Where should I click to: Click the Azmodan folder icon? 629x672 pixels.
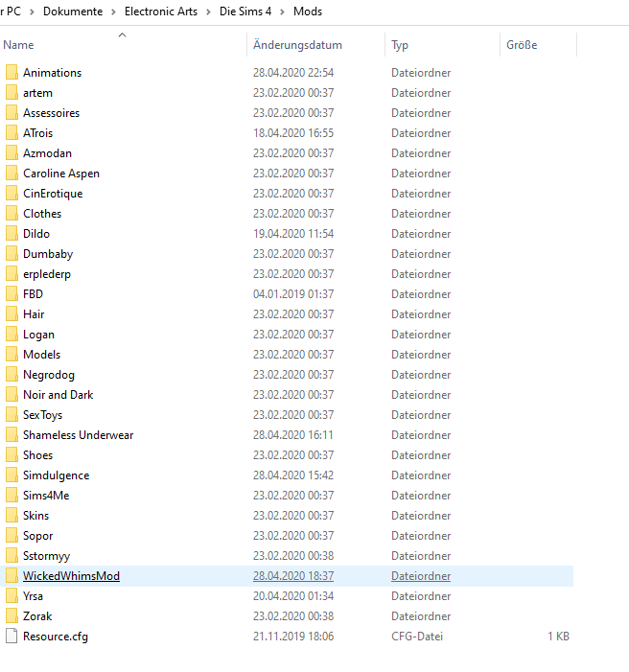pos(12,153)
